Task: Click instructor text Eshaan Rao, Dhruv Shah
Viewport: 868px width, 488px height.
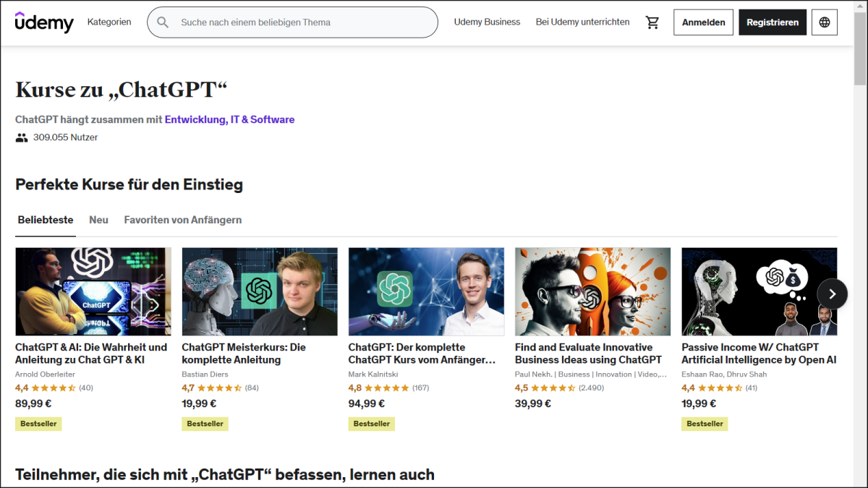Action: coord(724,374)
